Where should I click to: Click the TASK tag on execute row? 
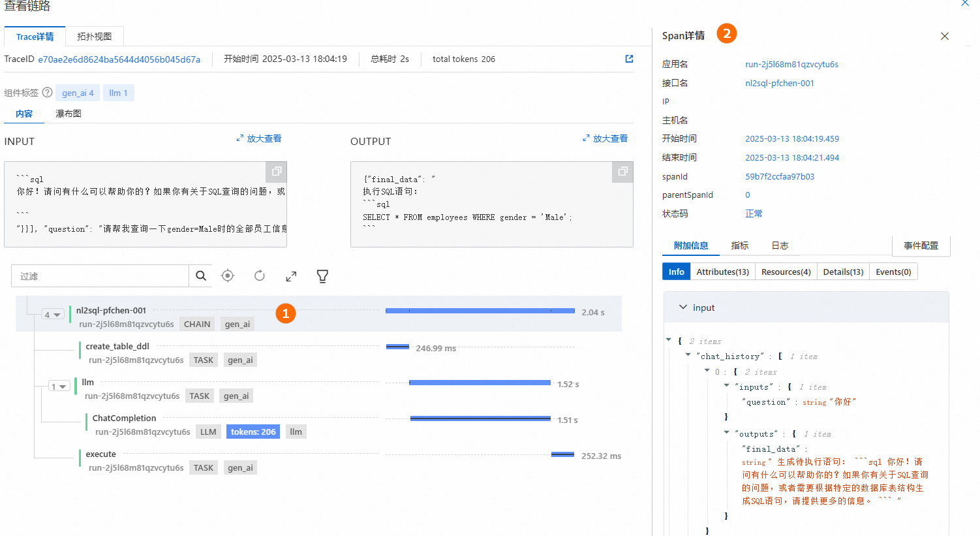tap(204, 467)
